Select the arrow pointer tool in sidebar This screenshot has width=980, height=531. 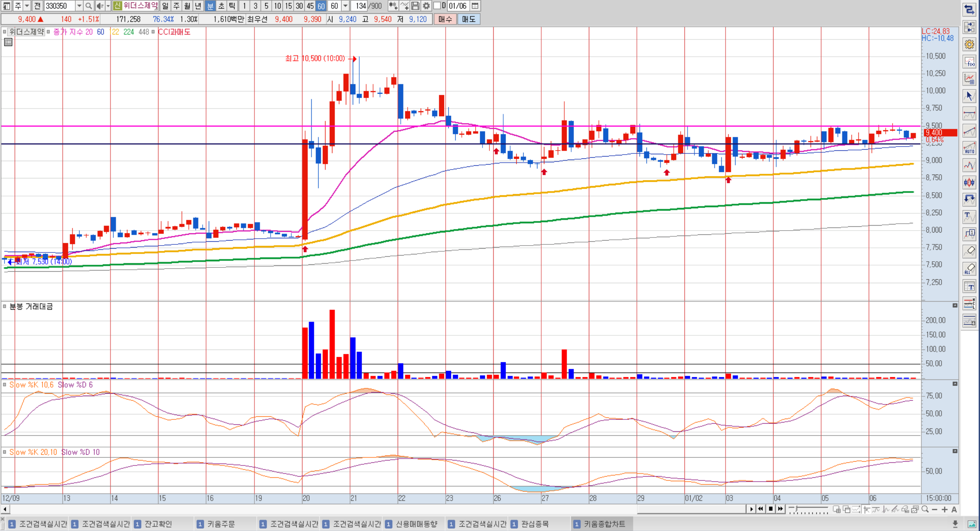[x=970, y=96]
